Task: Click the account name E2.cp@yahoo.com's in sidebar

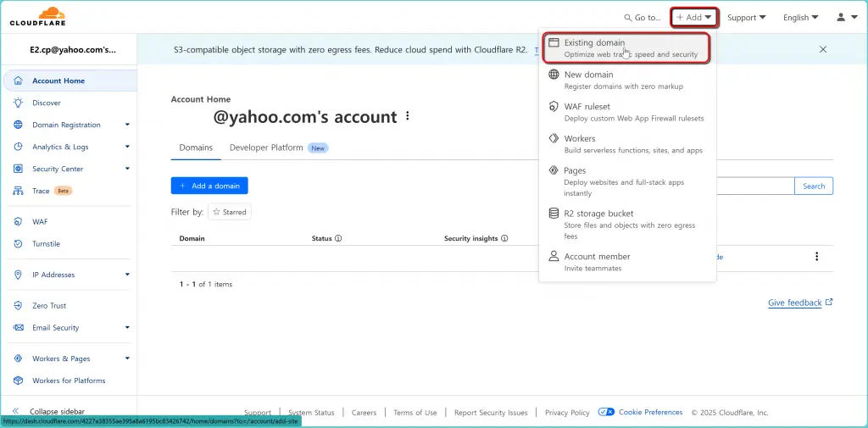Action: pyautogui.click(x=73, y=49)
